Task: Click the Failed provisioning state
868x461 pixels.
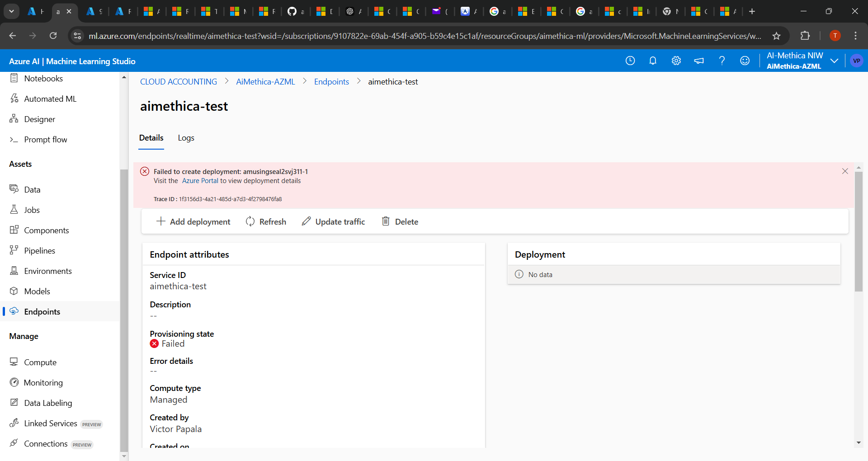Action: pyautogui.click(x=167, y=343)
